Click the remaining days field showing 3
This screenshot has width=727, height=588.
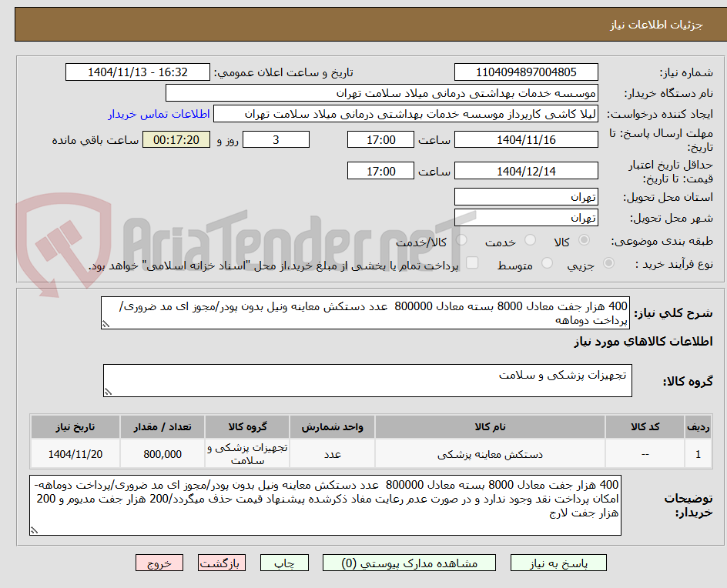click(276, 139)
